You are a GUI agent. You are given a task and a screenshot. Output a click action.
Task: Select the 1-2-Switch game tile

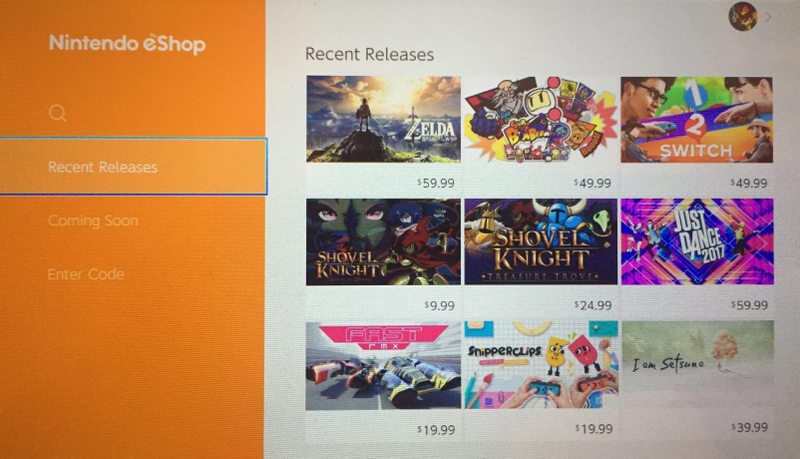click(x=696, y=120)
